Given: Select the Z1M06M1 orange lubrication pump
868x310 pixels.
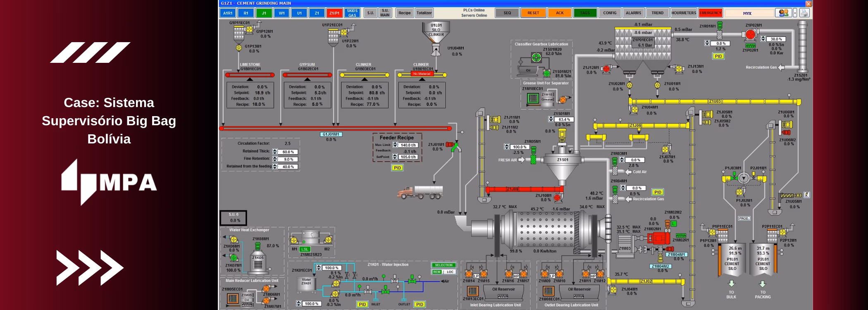Looking at the screenshot, I should [x=267, y=289].
